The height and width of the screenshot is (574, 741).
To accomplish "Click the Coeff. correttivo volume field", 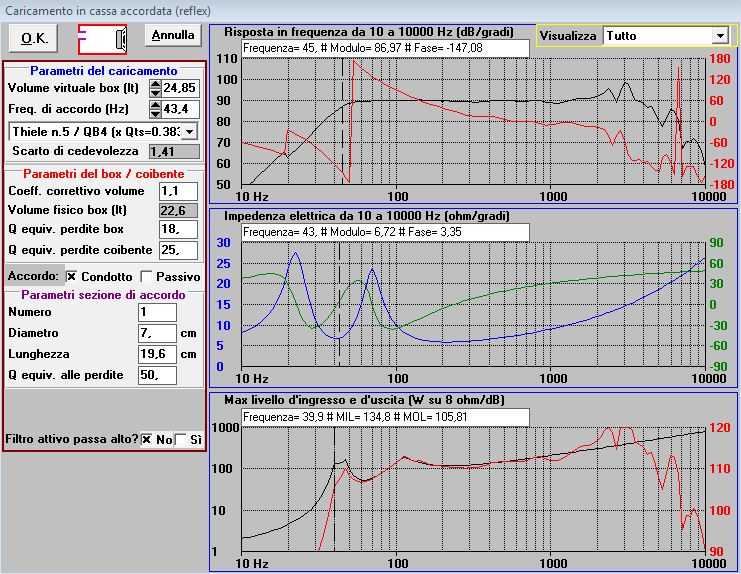I will click(x=179, y=191).
